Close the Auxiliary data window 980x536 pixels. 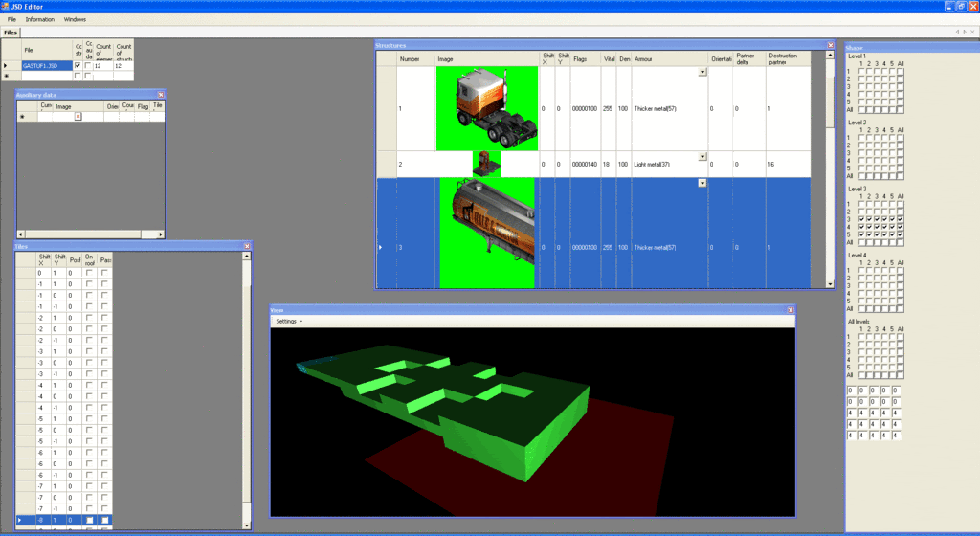point(160,95)
